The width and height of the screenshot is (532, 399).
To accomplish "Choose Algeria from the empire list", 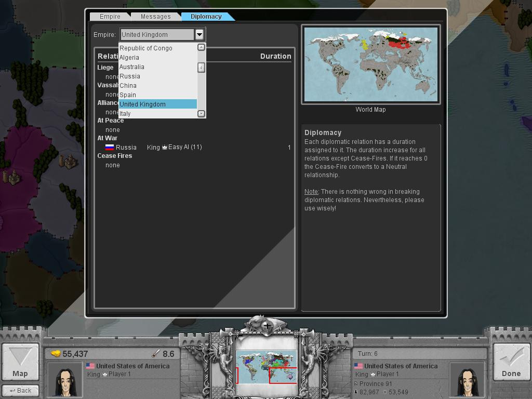I will tap(158, 57).
